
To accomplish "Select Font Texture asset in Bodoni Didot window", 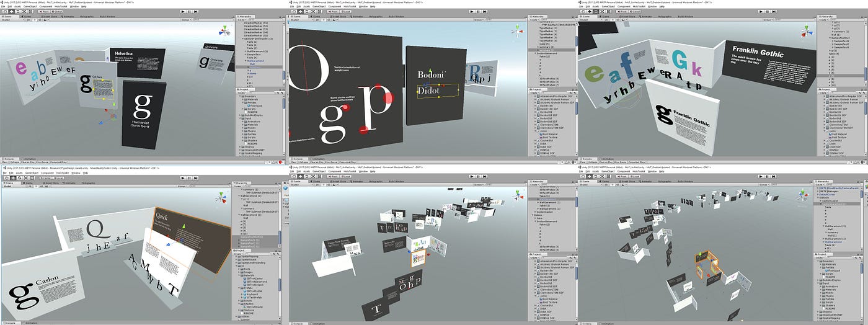I will click(x=550, y=137).
